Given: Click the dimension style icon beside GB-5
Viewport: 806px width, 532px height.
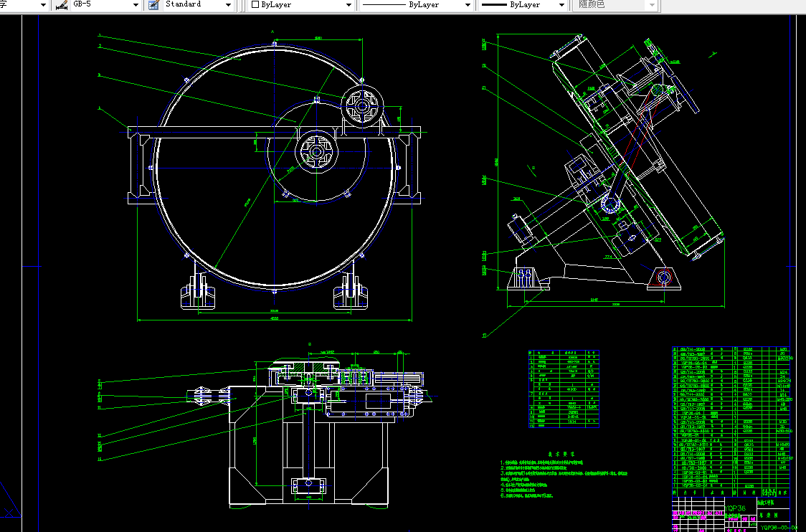Looking at the screenshot, I should pos(62,4).
